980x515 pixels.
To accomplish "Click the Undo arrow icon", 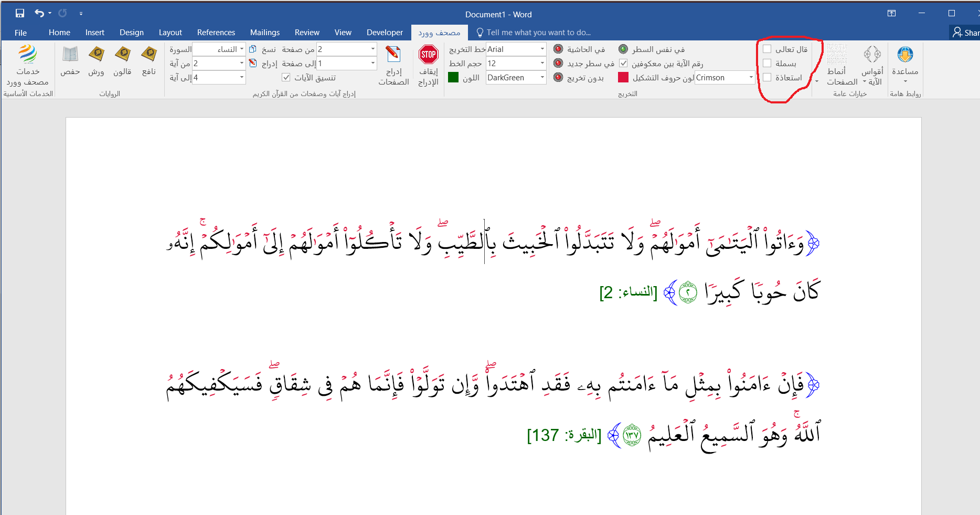I will coord(40,13).
